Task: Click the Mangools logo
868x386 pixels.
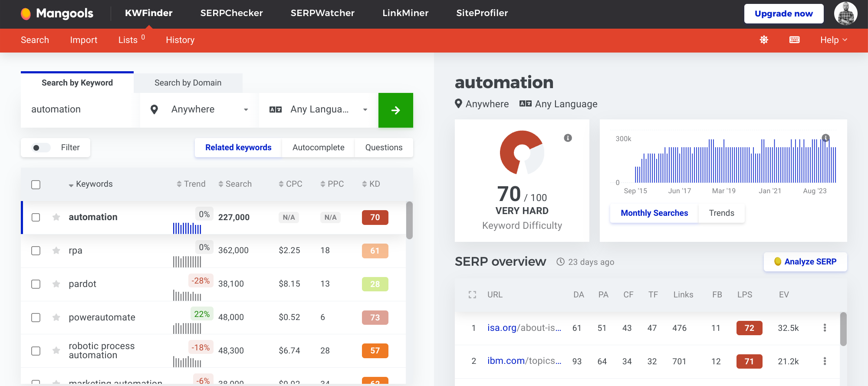Action: coord(57,13)
